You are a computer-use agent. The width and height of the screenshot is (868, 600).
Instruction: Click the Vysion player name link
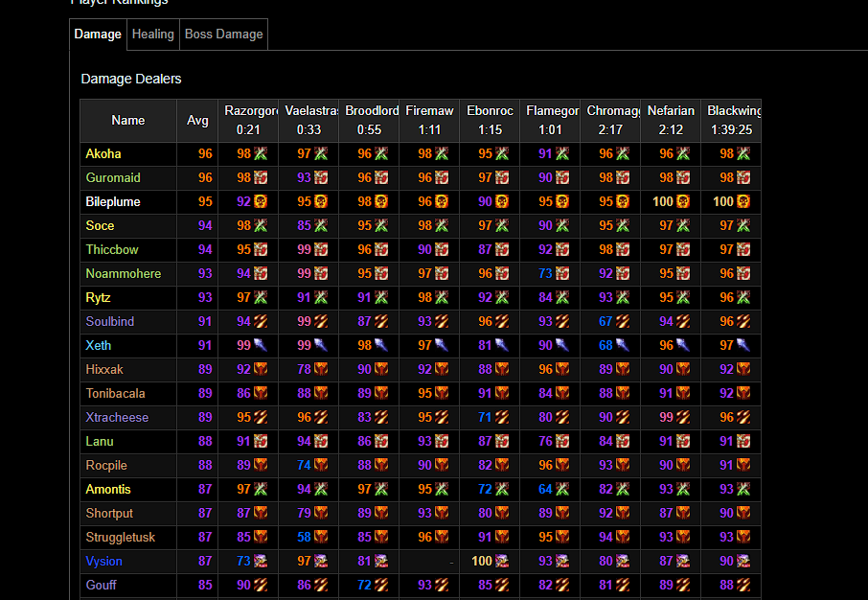point(103,561)
